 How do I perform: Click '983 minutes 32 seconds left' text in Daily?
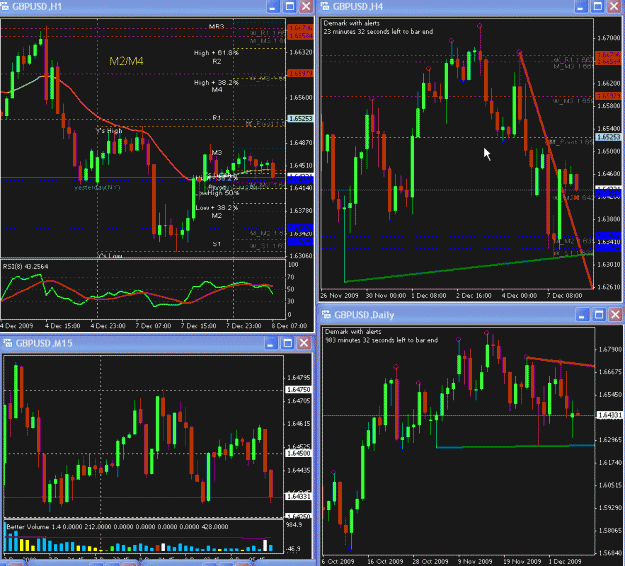(381, 340)
